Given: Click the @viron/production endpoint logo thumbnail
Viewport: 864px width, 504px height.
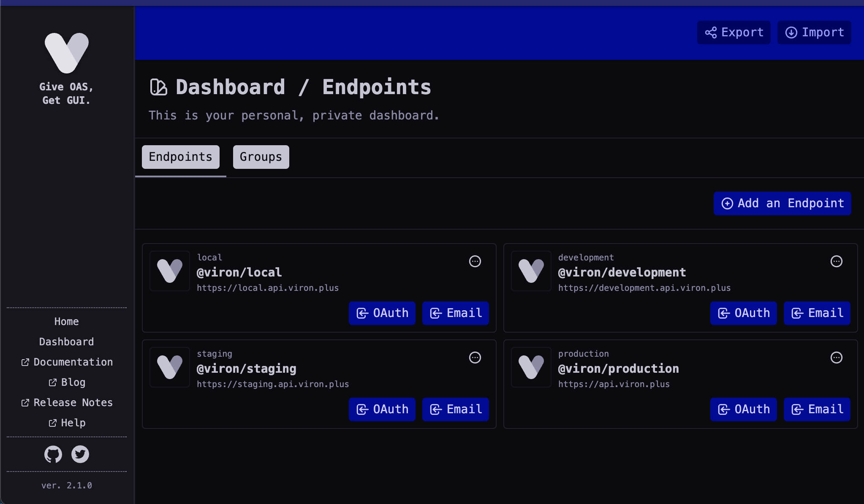Looking at the screenshot, I should coord(531,367).
